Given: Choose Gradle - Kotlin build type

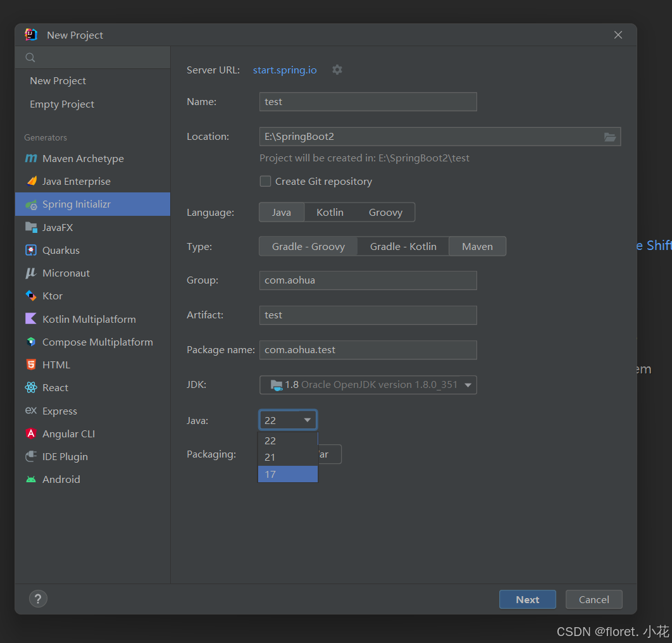Looking at the screenshot, I should pyautogui.click(x=403, y=246).
